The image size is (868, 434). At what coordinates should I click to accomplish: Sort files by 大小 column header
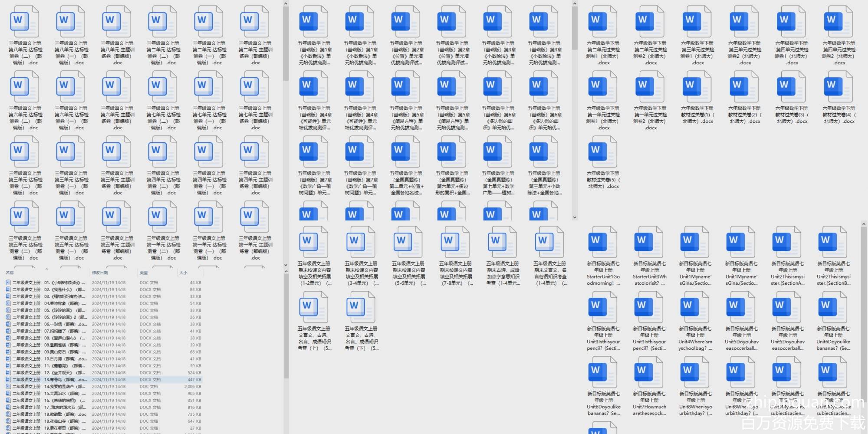(x=184, y=273)
